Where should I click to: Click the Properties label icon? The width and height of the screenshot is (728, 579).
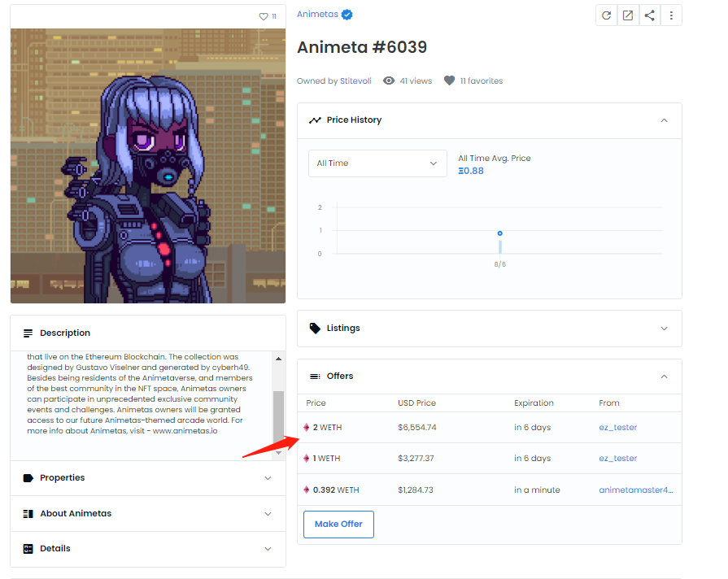click(x=28, y=478)
